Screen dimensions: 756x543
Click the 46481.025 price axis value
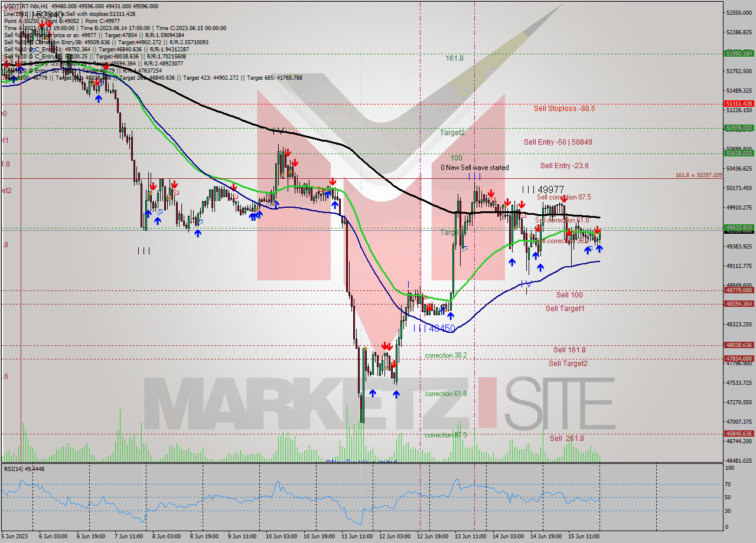click(739, 461)
